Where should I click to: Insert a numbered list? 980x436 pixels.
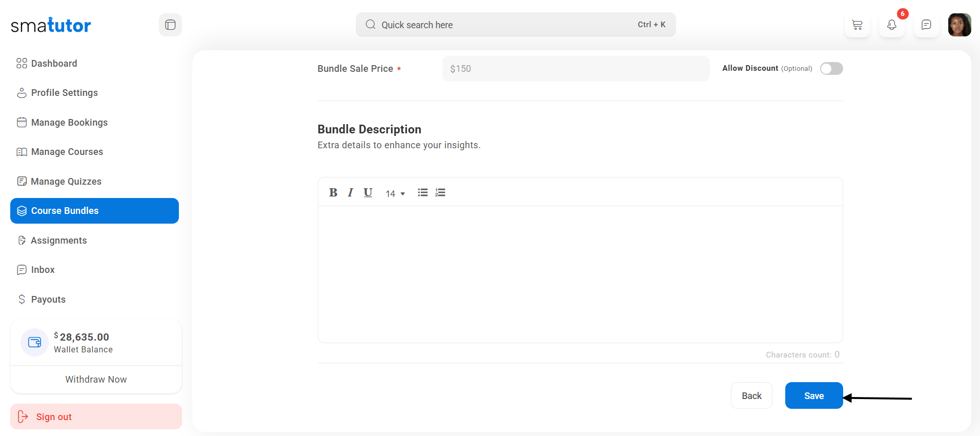pos(440,192)
